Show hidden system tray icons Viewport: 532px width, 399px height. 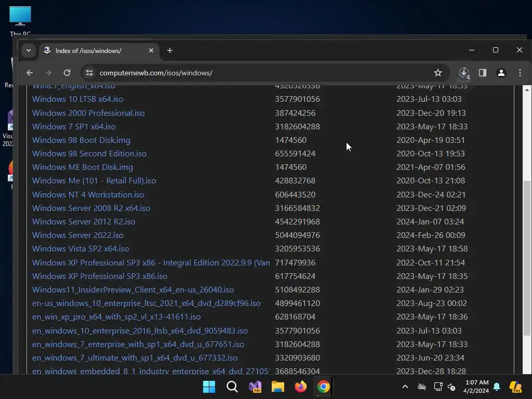coord(405,387)
